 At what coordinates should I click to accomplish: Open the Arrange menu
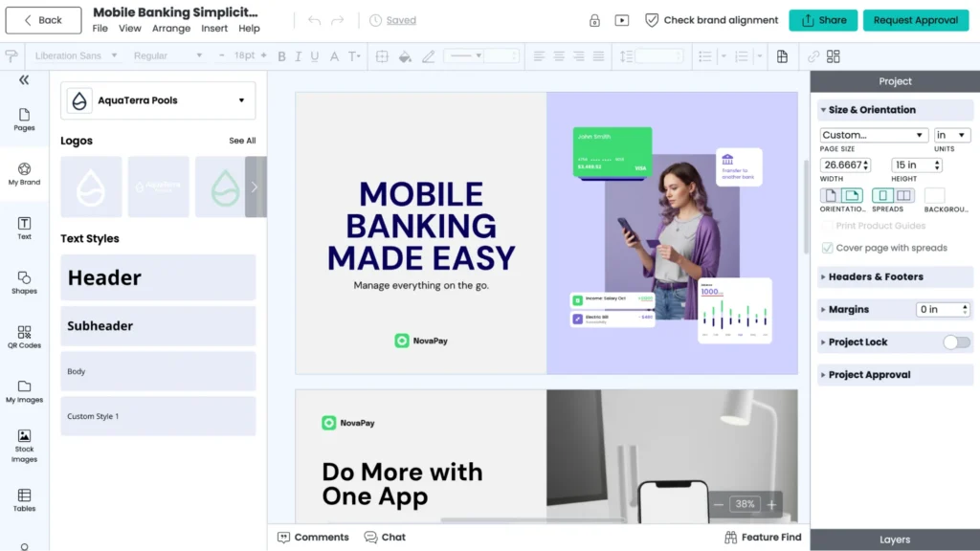tap(171, 29)
